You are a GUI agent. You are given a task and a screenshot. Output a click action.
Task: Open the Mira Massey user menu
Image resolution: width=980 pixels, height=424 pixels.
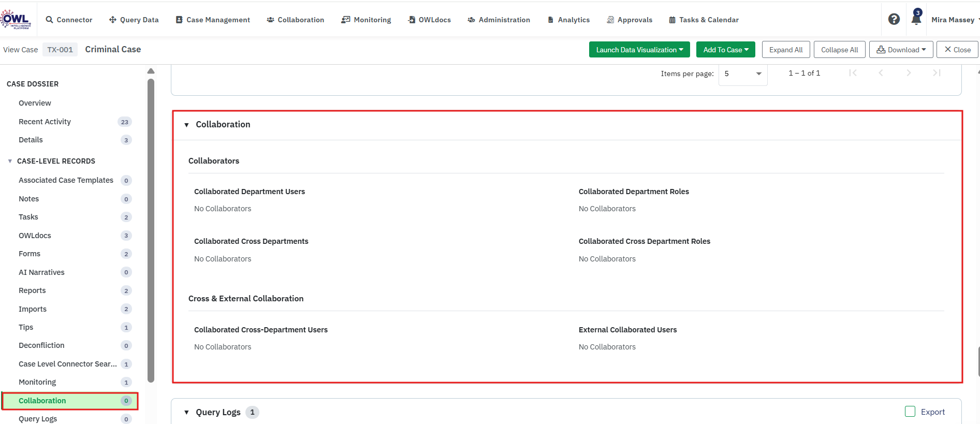tap(955, 20)
